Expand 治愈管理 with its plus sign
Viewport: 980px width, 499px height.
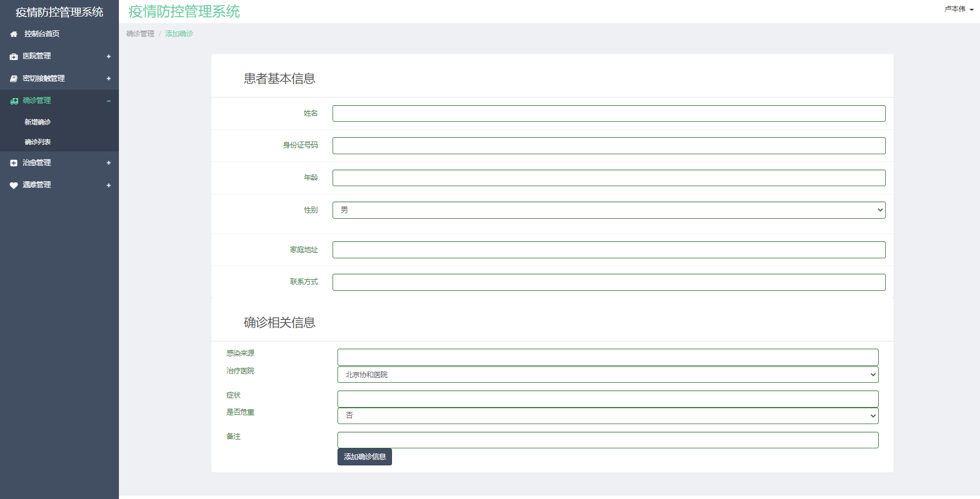(108, 163)
